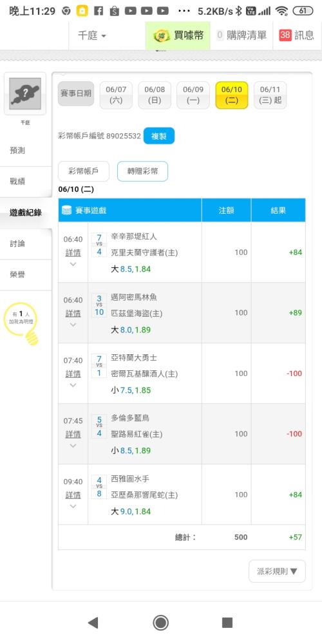
Task: Tap the Android home navigation icon
Action: tap(160, 623)
